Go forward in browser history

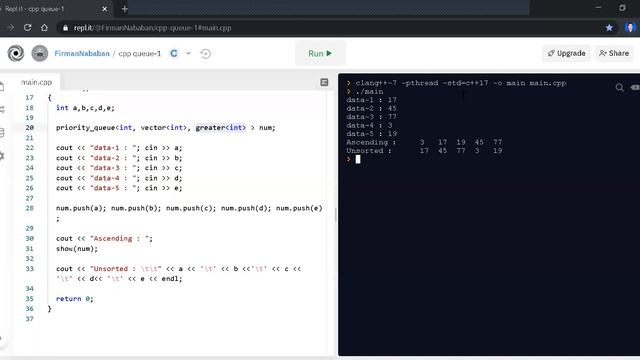[x=10, y=28]
